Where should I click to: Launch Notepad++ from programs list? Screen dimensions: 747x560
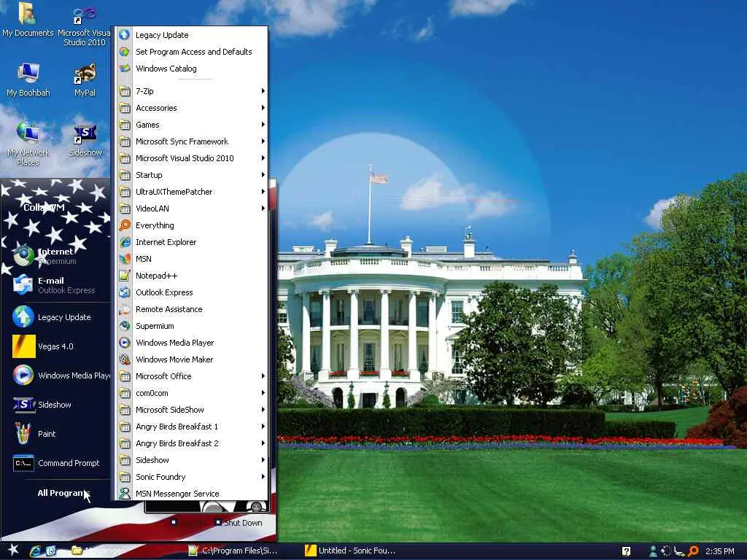pos(190,276)
